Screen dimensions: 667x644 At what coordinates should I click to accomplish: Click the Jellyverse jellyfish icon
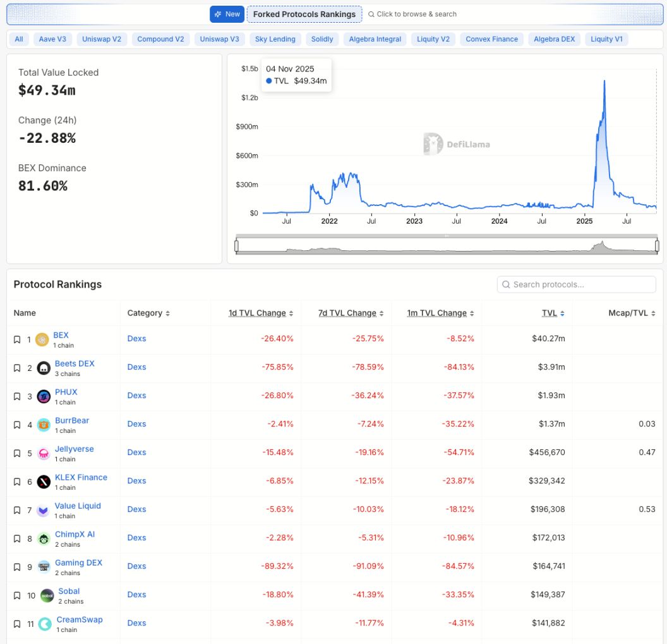point(42,453)
